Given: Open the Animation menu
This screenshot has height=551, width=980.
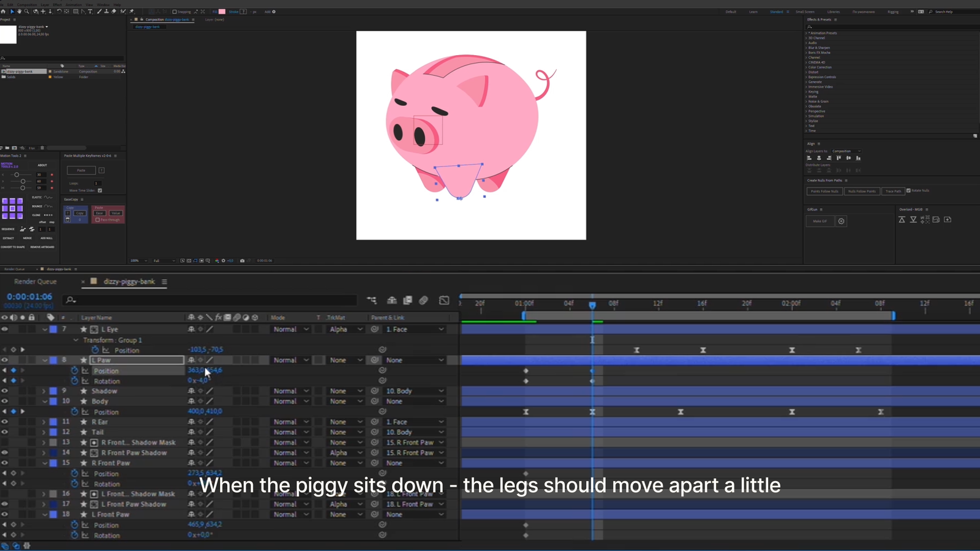Looking at the screenshot, I should [73, 4].
